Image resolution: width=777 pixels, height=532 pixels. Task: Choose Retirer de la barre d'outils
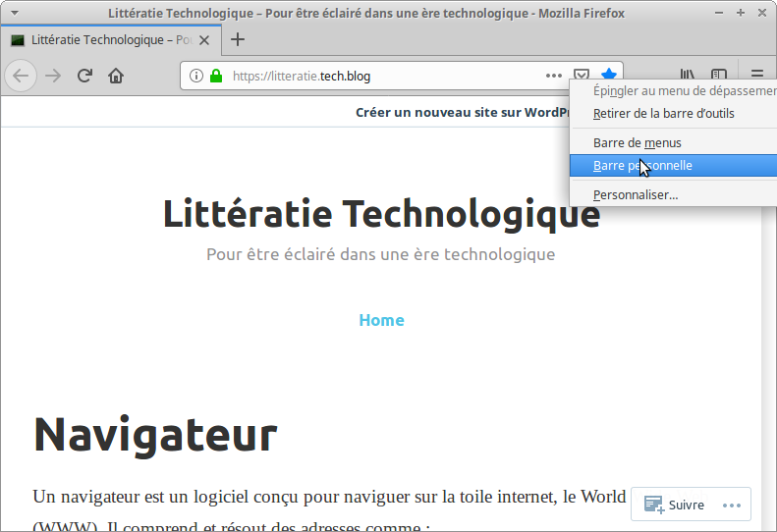663,114
